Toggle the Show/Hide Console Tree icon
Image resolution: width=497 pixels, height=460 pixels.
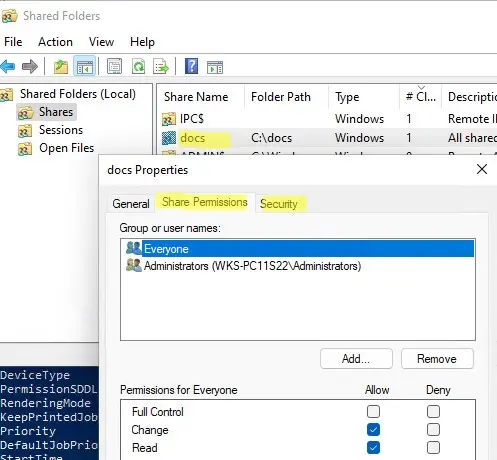pos(85,66)
